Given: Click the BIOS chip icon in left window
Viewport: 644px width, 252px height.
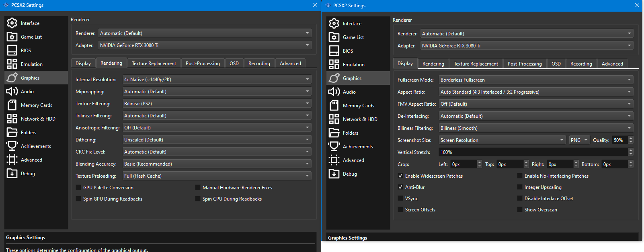Looking at the screenshot, I should point(12,50).
